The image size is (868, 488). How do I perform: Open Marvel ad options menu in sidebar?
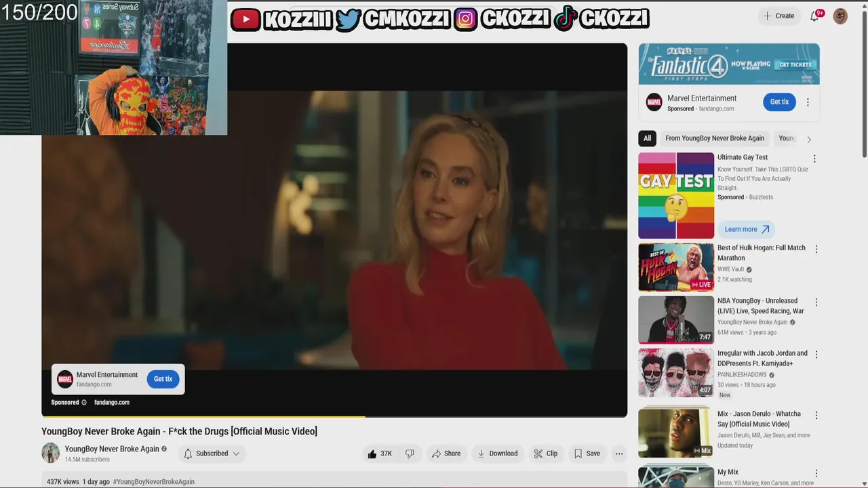pos(808,102)
